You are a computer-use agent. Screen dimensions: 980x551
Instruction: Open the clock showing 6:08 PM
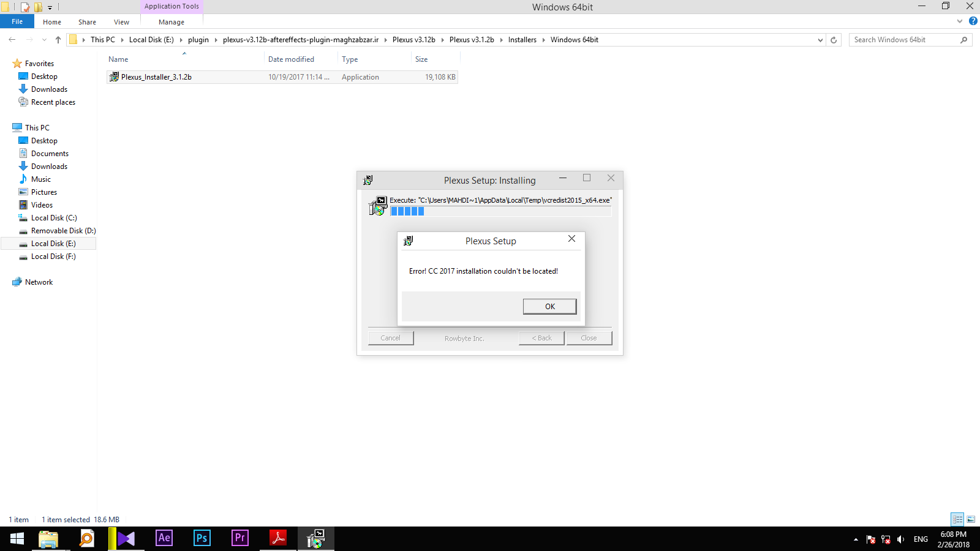[954, 539]
